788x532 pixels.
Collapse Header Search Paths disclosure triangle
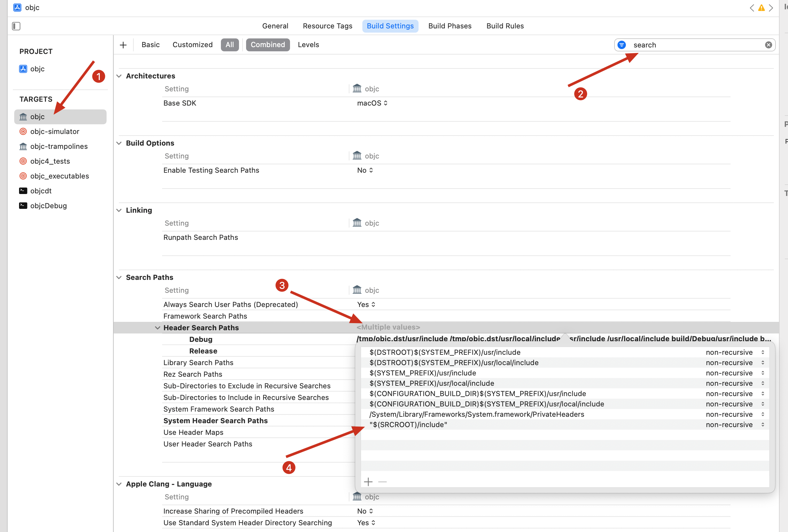click(157, 328)
